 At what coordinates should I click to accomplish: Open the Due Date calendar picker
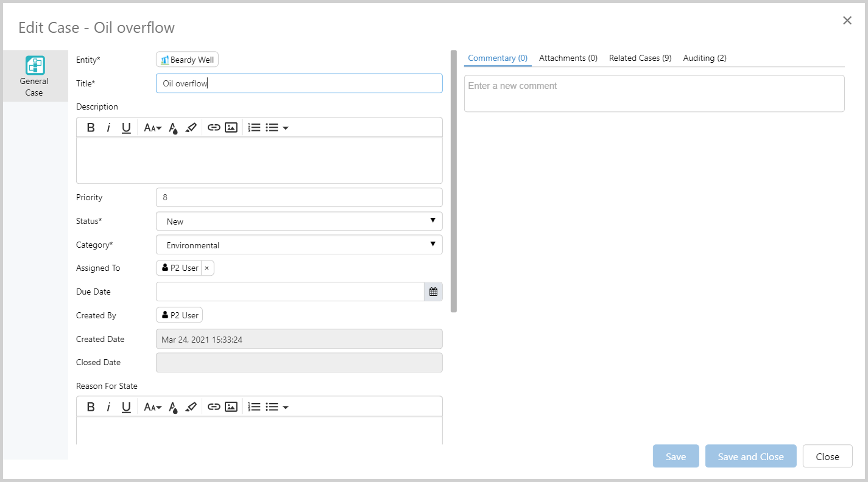coord(433,292)
